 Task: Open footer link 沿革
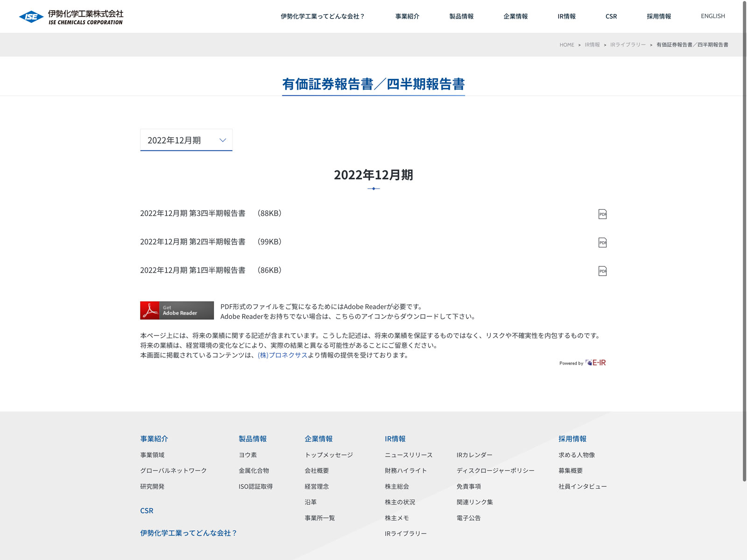pos(310,502)
